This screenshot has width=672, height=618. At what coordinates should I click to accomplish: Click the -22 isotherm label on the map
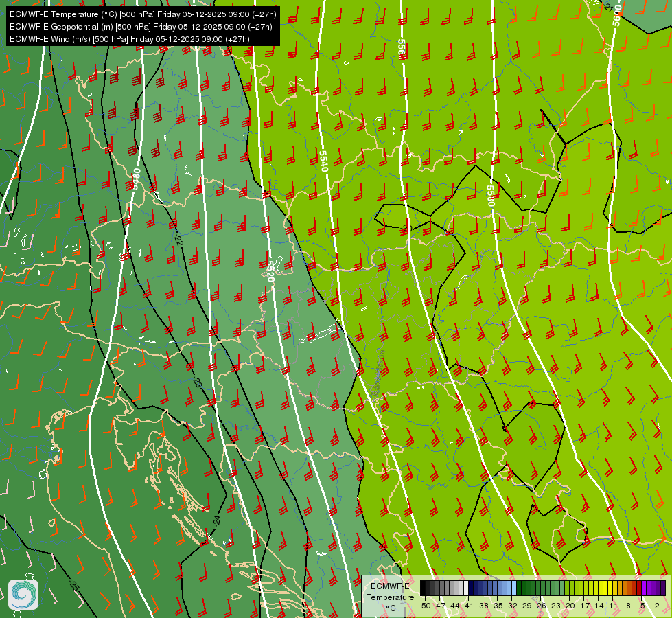pyautogui.click(x=178, y=241)
